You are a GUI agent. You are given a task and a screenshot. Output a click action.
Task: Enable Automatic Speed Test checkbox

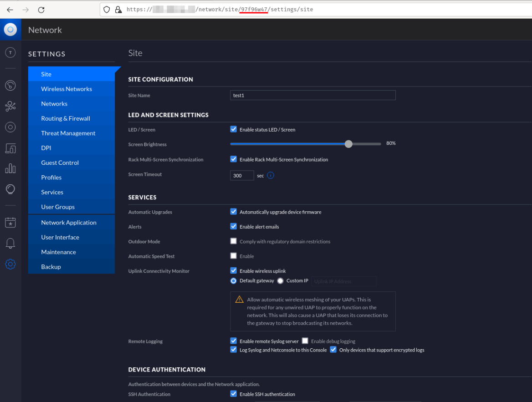coord(234,256)
